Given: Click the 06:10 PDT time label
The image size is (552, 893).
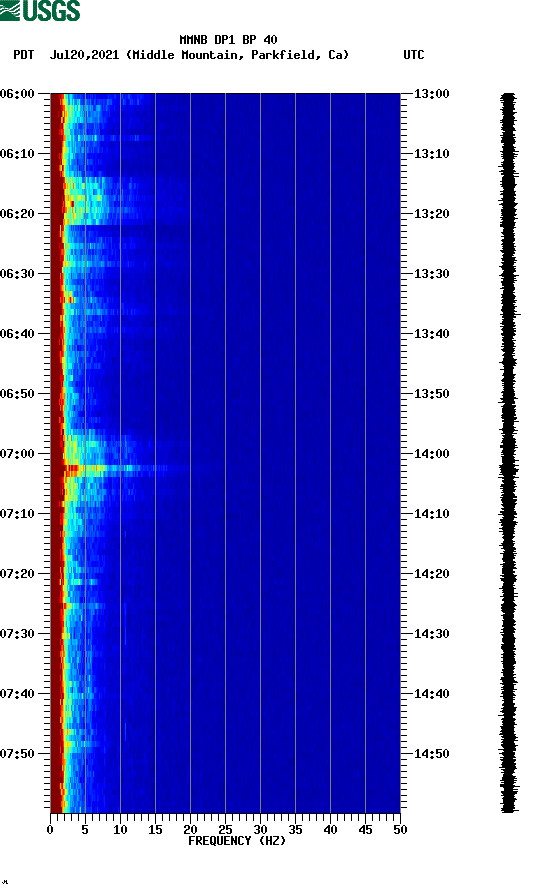Looking at the screenshot, I should click(x=17, y=154).
